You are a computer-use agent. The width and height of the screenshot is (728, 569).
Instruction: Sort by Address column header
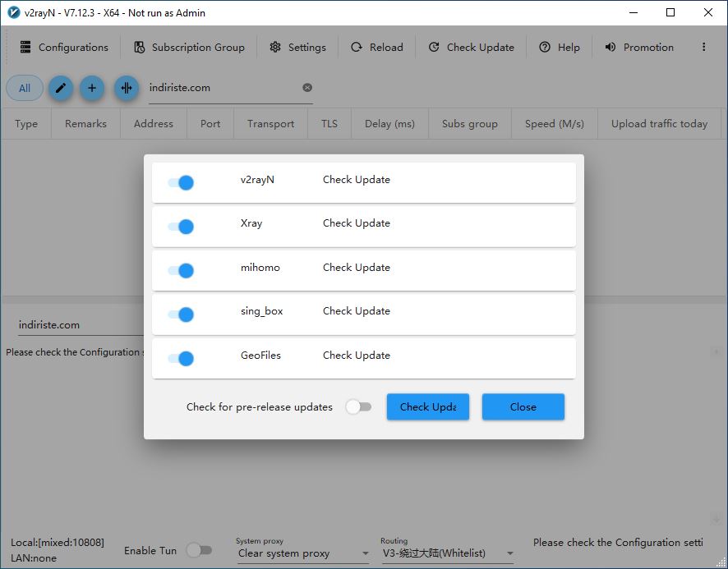click(x=154, y=124)
